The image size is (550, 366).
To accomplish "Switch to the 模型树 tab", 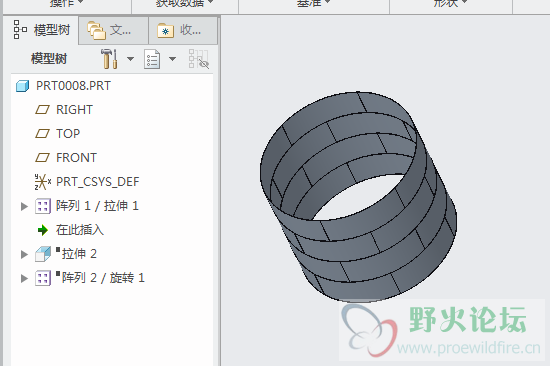I will 41,30.
